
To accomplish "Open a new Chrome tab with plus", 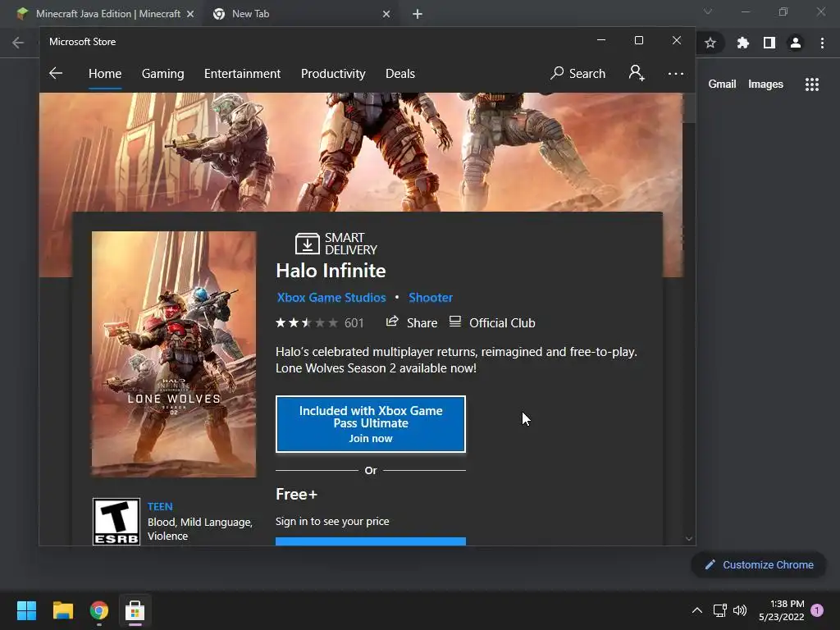I will pos(418,14).
